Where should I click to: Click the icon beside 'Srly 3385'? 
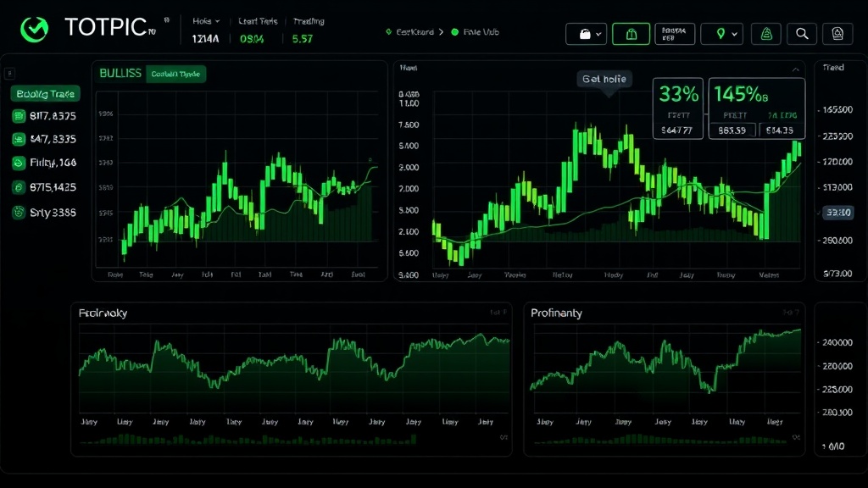pos(19,213)
